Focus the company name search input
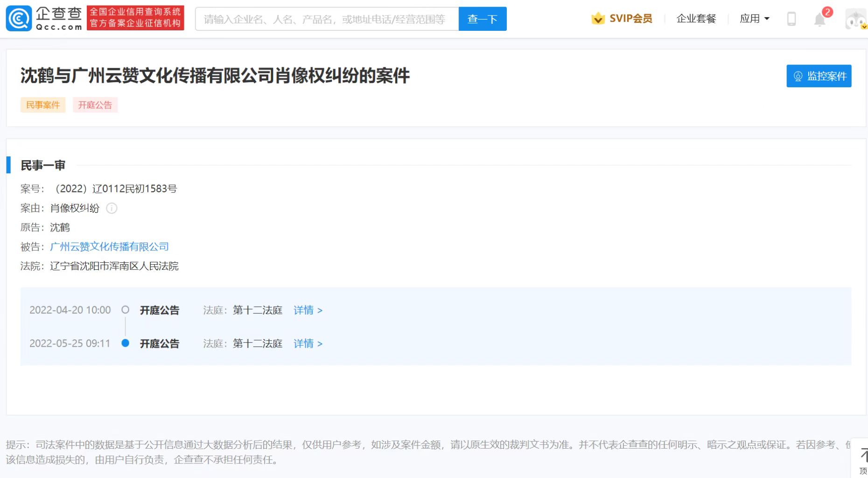The height and width of the screenshot is (478, 868). coord(327,19)
